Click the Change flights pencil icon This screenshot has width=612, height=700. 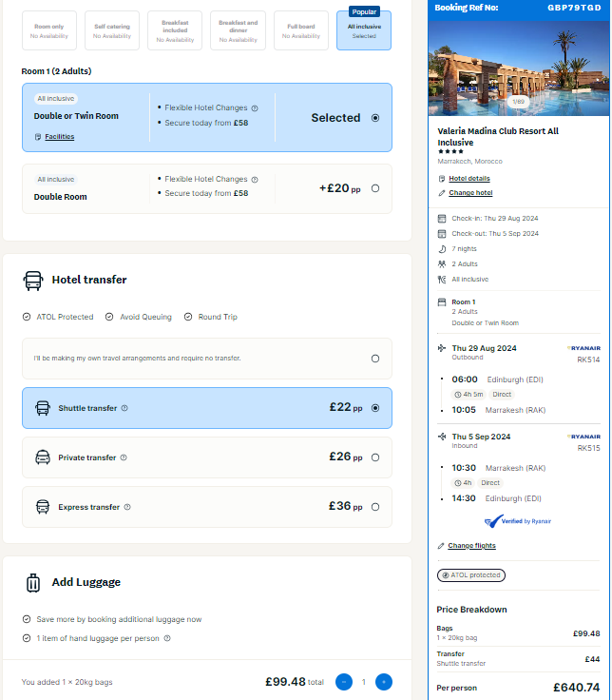441,546
